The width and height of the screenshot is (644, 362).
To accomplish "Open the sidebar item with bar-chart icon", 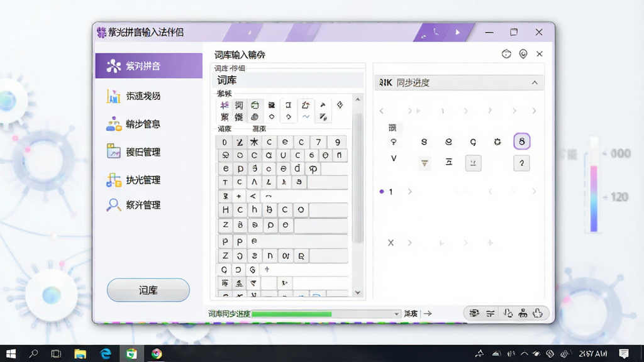I will click(133, 96).
